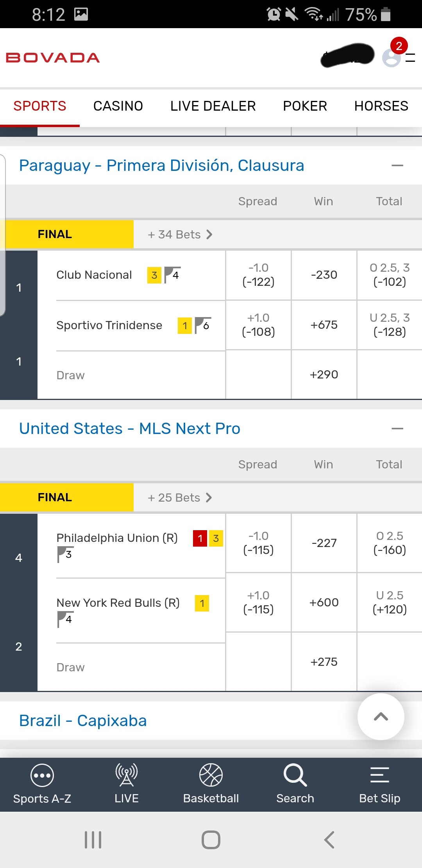Image resolution: width=422 pixels, height=868 pixels.
Task: Switch to the POKER tab
Action: (x=305, y=106)
